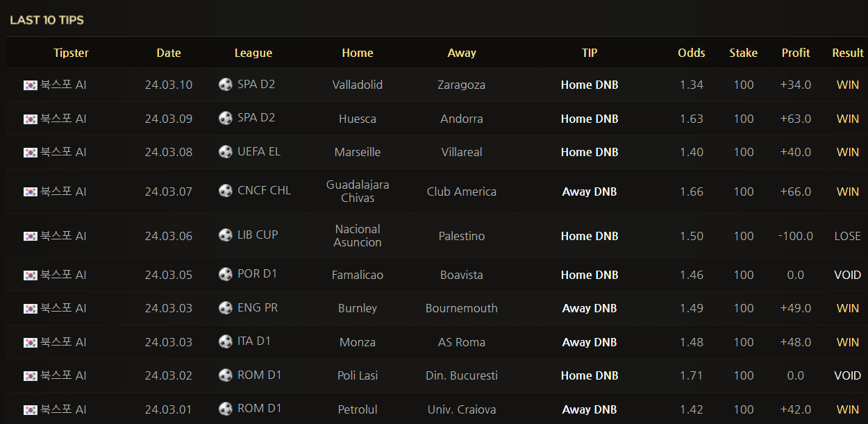
Task: Click the Away DNB tip for Monza match
Action: [x=590, y=342]
